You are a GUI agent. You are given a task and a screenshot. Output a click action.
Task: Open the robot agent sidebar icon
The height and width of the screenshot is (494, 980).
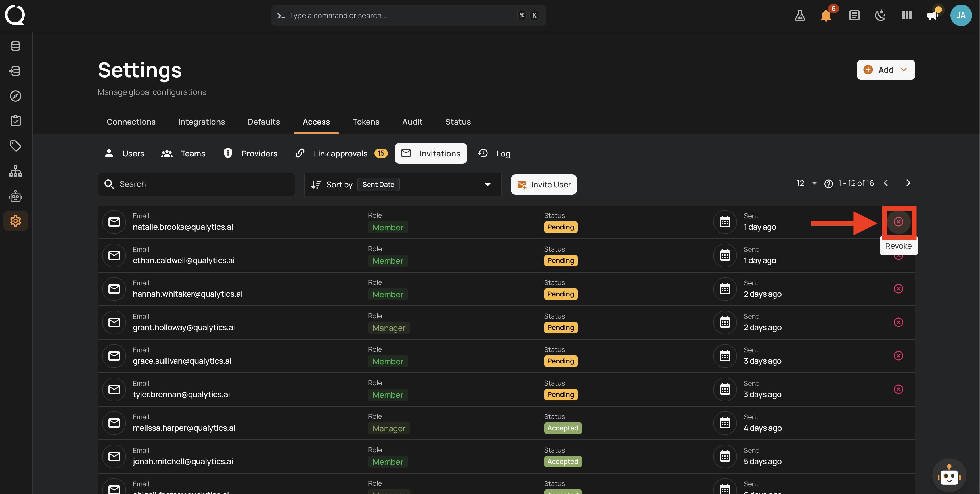point(16,196)
